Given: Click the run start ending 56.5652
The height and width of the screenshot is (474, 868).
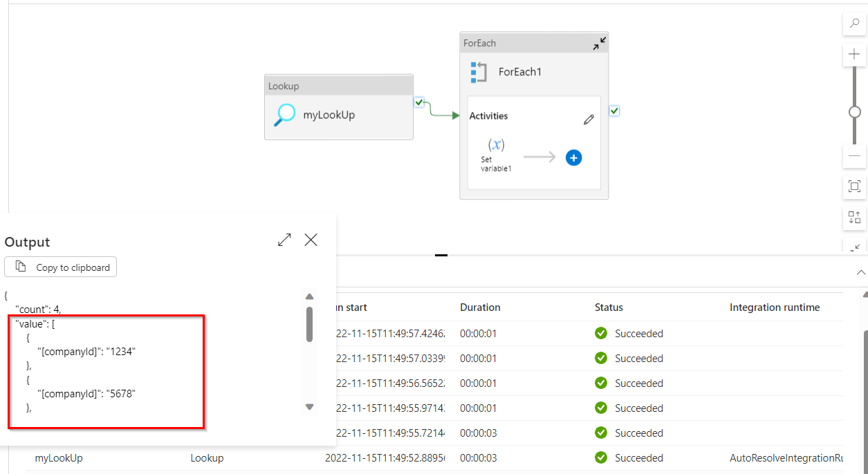Looking at the screenshot, I should 391,383.
